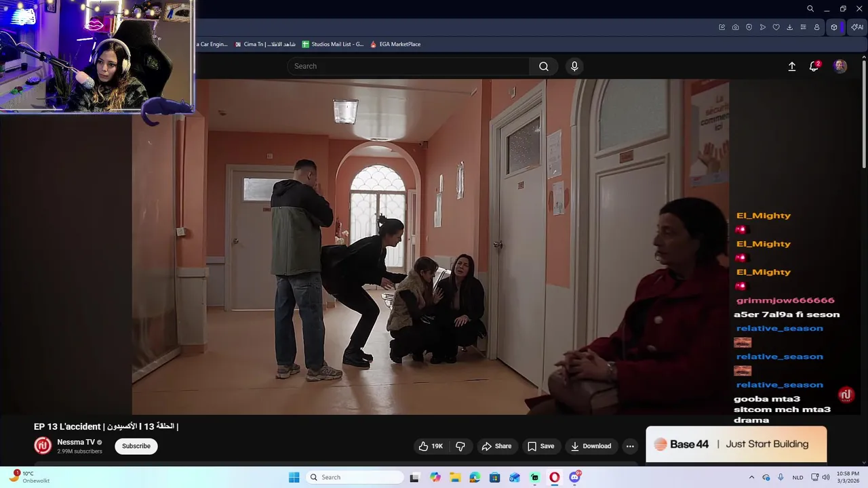Screen dimensions: 868x488
Task: Dislike the video with thumbs down
Action: [x=460, y=446]
